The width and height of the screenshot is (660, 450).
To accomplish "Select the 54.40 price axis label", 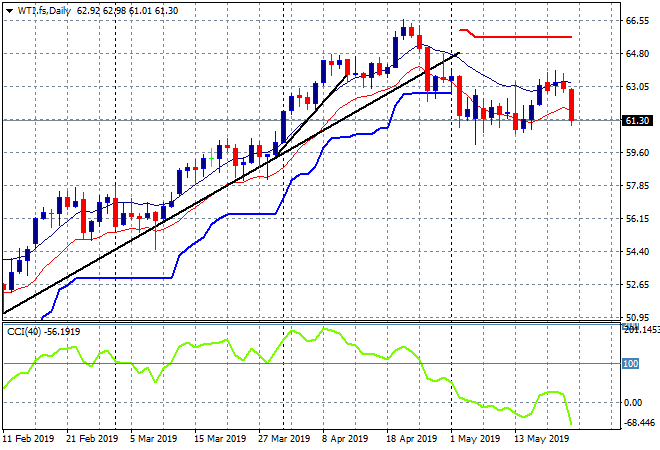I will (637, 251).
